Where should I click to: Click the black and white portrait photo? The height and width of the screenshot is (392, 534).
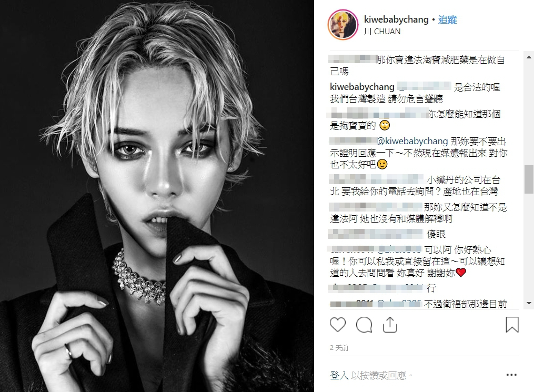157,196
